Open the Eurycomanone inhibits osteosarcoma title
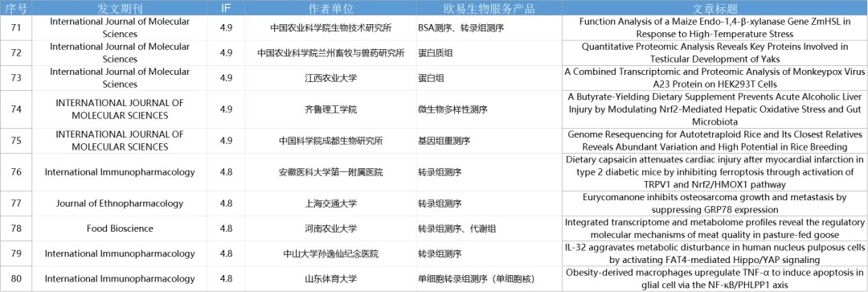This screenshot has height=292, width=868. (714, 204)
